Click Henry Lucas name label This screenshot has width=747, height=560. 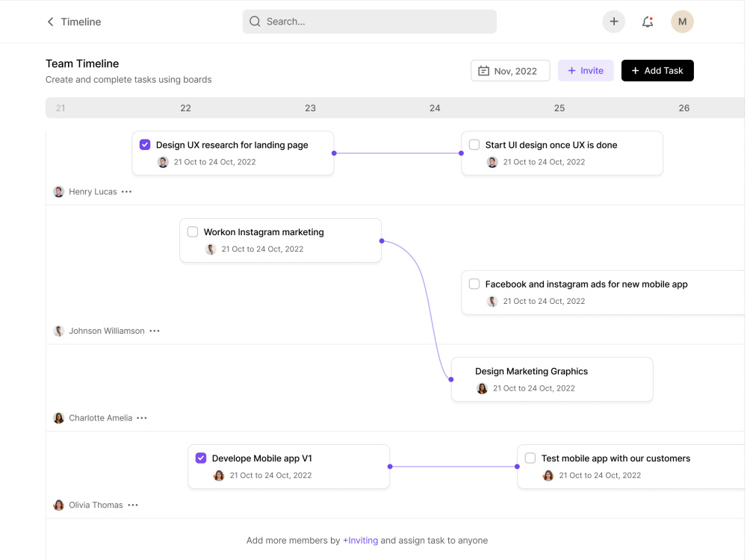tap(93, 191)
